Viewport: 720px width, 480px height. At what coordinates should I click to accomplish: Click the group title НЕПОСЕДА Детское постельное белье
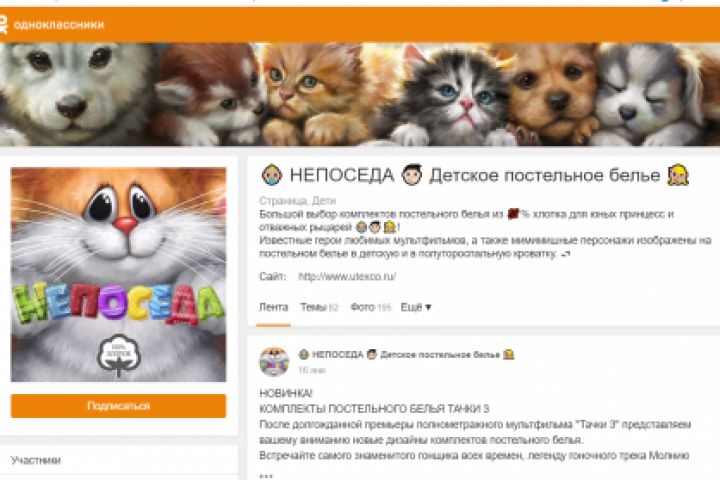coord(475,175)
